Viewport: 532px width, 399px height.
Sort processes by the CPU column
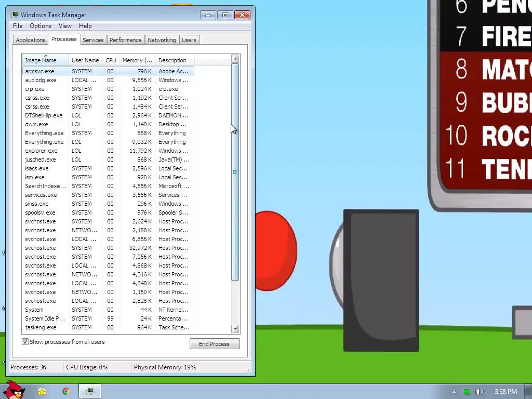111,60
